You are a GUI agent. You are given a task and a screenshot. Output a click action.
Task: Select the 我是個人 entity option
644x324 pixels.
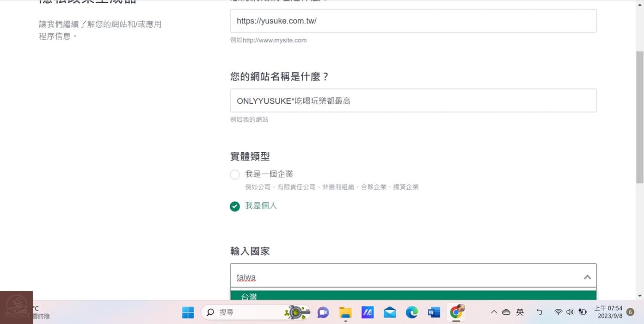coord(235,206)
